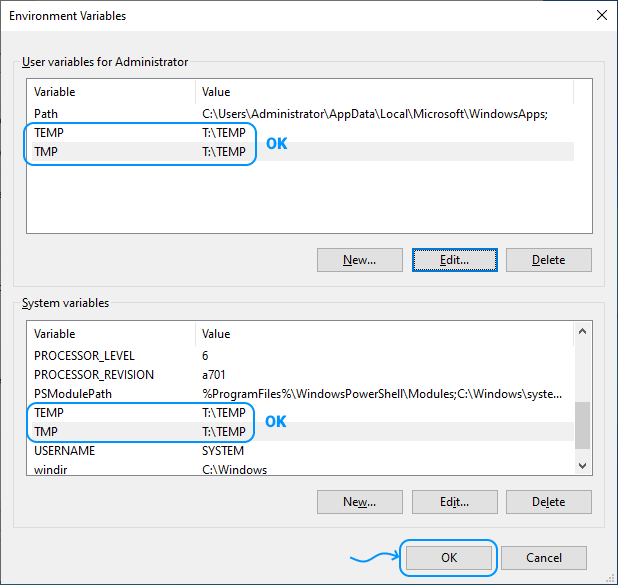The width and height of the screenshot is (618, 585).
Task: Click the scroll down arrow in System variables
Action: pyautogui.click(x=583, y=466)
